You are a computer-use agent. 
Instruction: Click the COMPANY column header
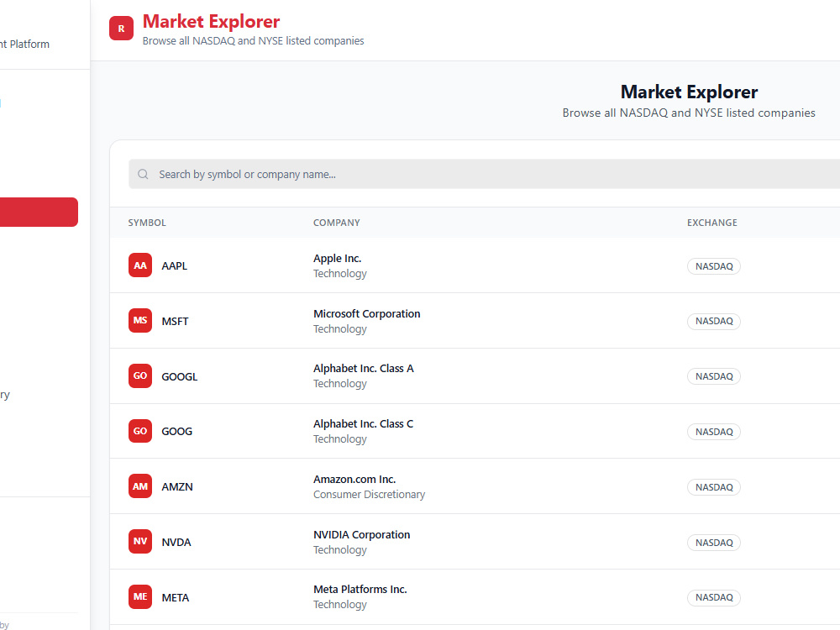(x=337, y=223)
